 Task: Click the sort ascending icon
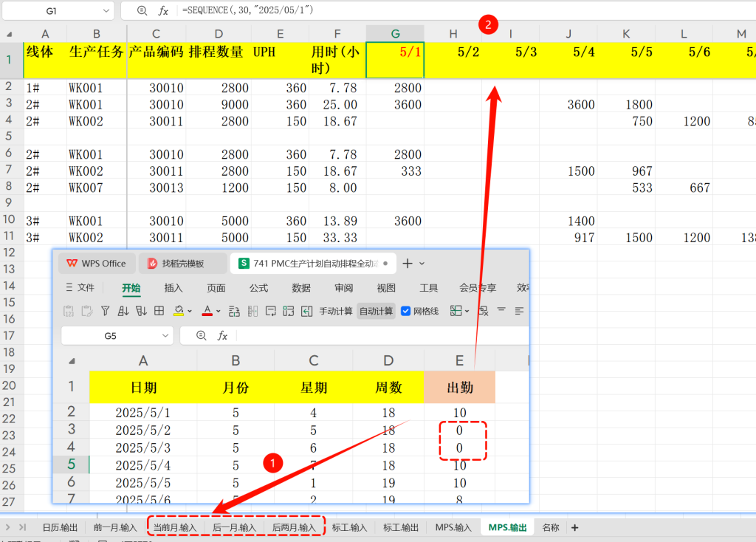coord(123,311)
